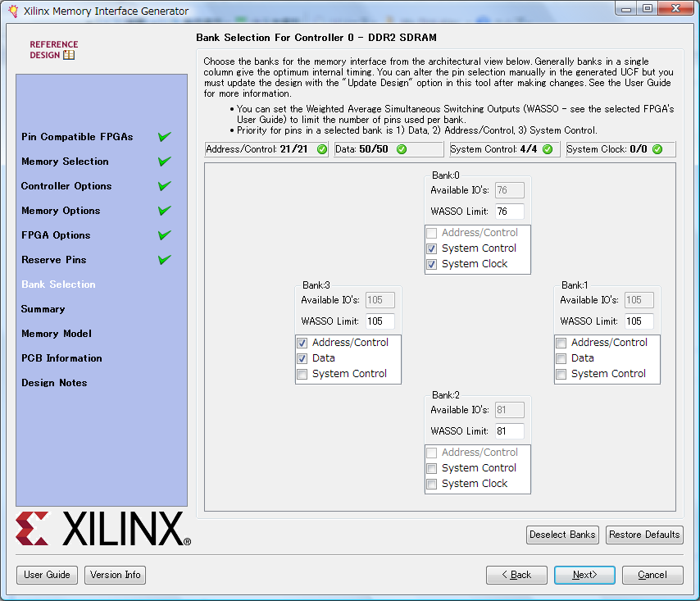Viewport: 700px width, 601px height.
Task: Click the Restore Defaults button
Action: click(x=644, y=535)
